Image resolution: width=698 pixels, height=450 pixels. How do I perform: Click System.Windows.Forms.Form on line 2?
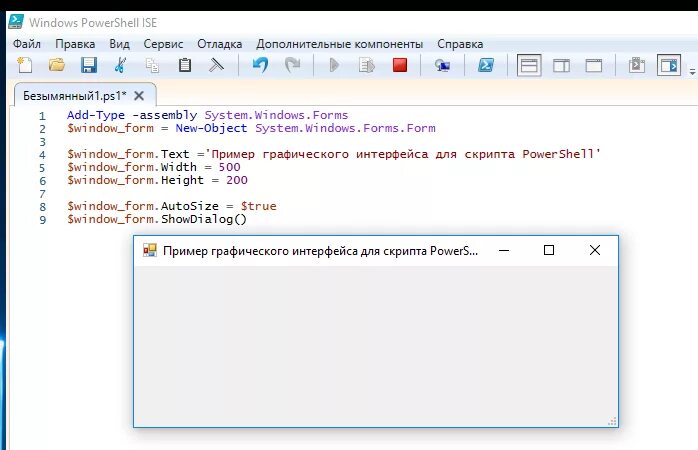coord(345,128)
